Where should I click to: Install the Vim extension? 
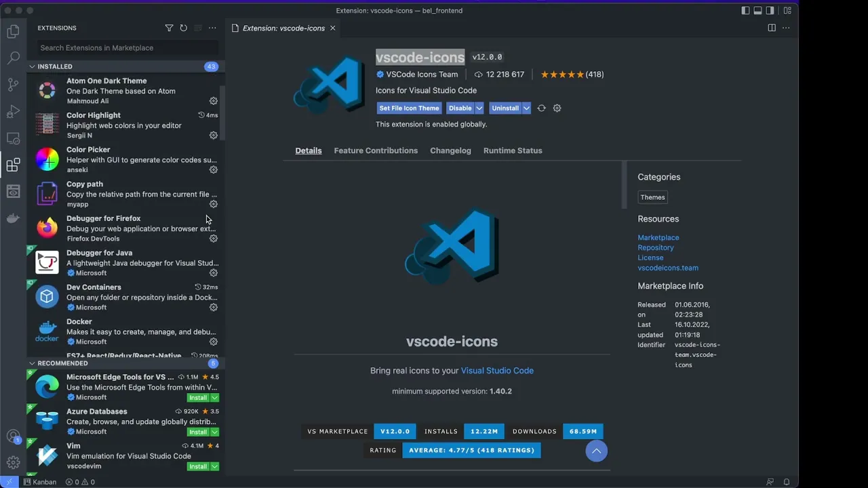click(198, 466)
